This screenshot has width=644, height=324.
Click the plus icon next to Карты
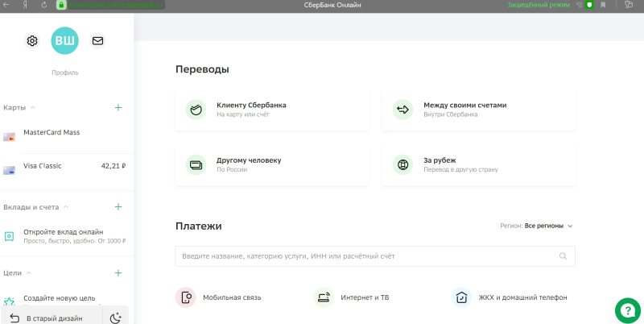[x=118, y=107]
